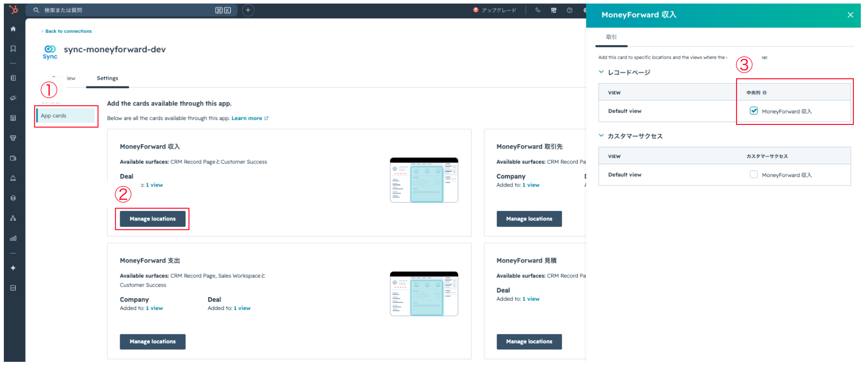Click the plus create button near search
The image size is (868, 367).
pyautogui.click(x=248, y=10)
